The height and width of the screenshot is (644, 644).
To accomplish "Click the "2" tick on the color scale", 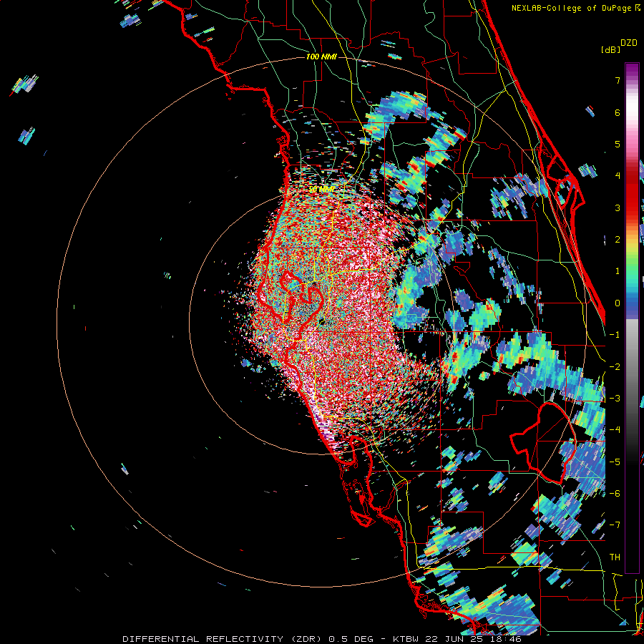I will pyautogui.click(x=618, y=240).
